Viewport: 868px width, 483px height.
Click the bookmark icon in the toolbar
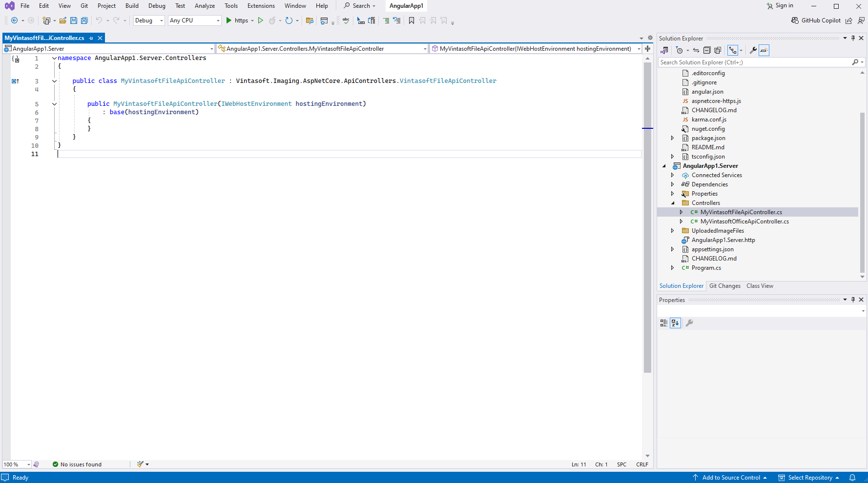pos(412,20)
